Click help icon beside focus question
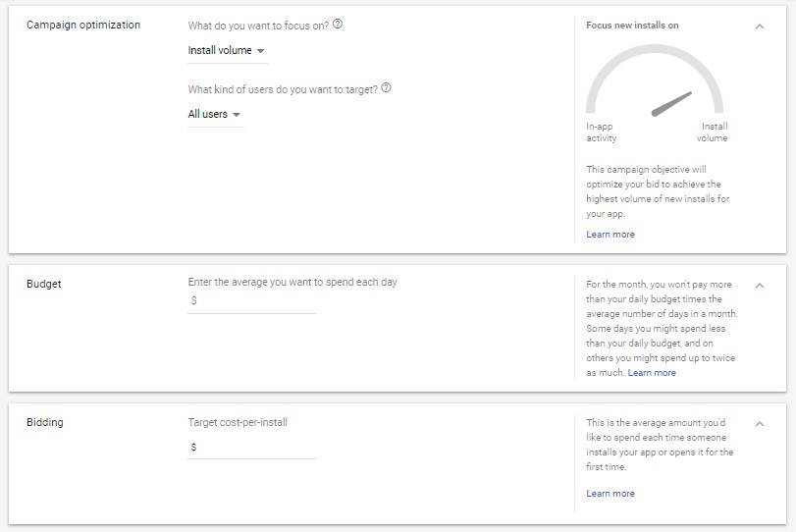Screen dimensions: 796x532 [338, 25]
